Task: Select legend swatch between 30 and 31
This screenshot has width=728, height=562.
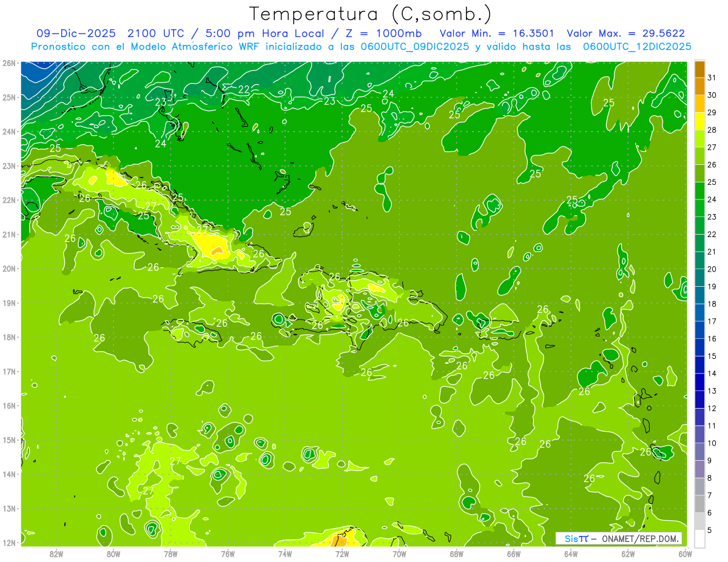Action: (699, 87)
